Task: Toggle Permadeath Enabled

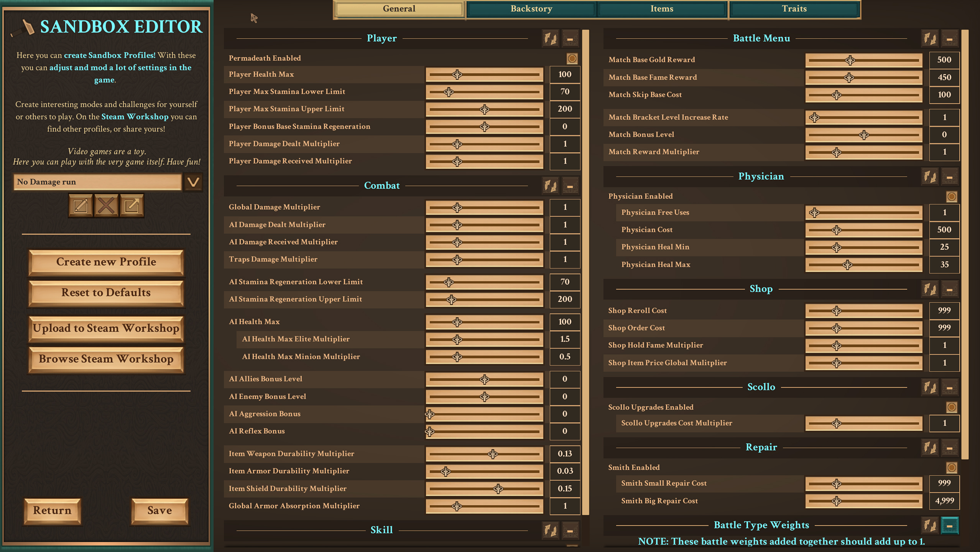Action: click(x=572, y=58)
